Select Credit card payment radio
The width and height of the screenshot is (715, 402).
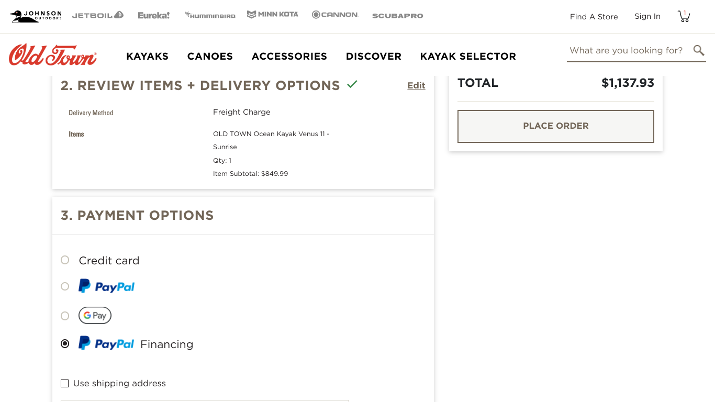click(65, 260)
